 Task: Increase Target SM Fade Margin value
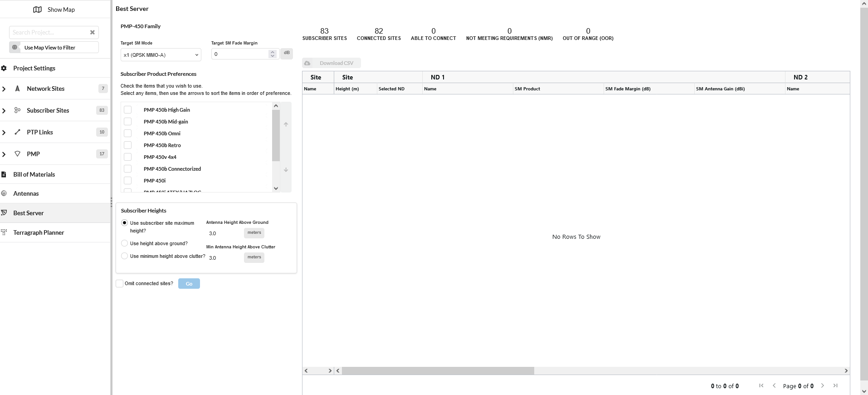click(x=273, y=52)
